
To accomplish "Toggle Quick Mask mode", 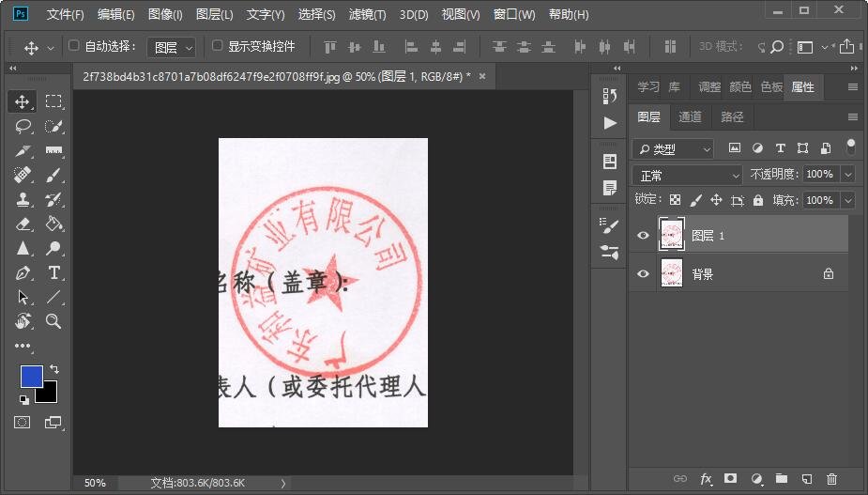I will tap(23, 423).
